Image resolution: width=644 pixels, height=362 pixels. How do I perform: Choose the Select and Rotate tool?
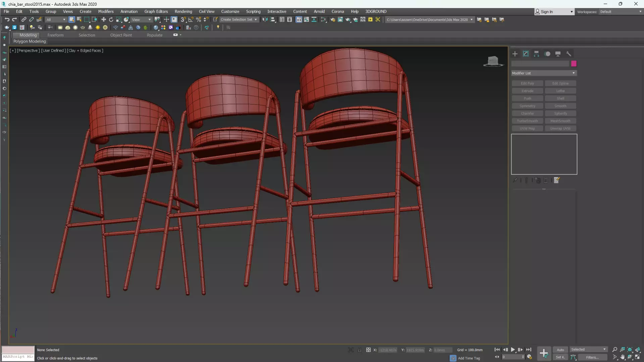pos(111,19)
